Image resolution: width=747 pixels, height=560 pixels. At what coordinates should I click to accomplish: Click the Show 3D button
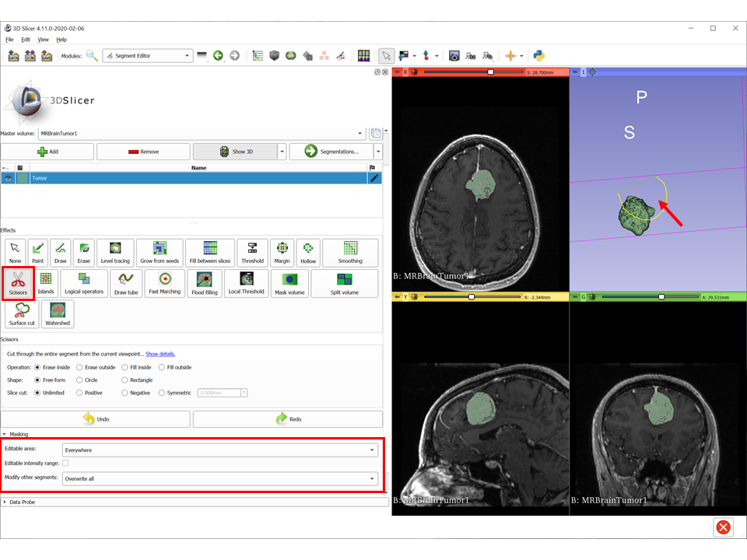point(235,152)
